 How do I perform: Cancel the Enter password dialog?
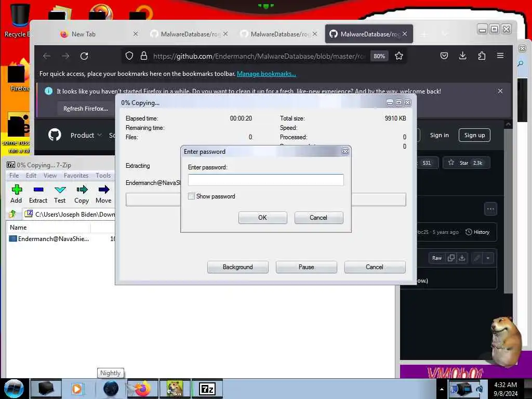[x=318, y=218]
